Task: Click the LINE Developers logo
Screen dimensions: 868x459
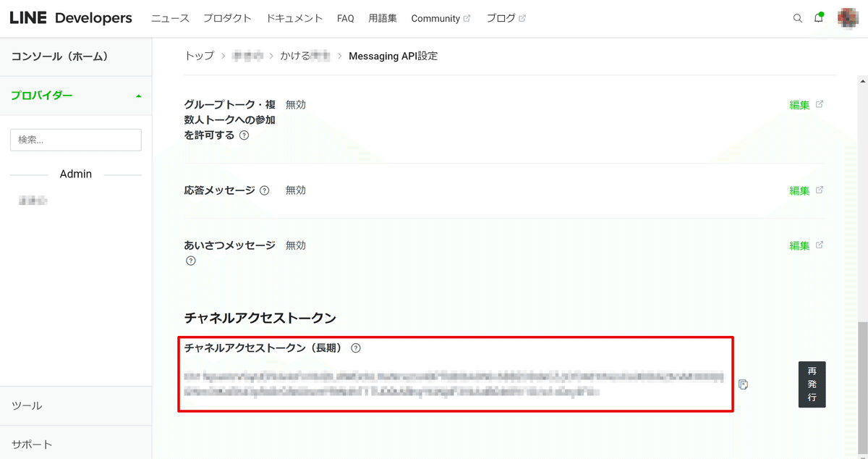Action: (x=71, y=18)
